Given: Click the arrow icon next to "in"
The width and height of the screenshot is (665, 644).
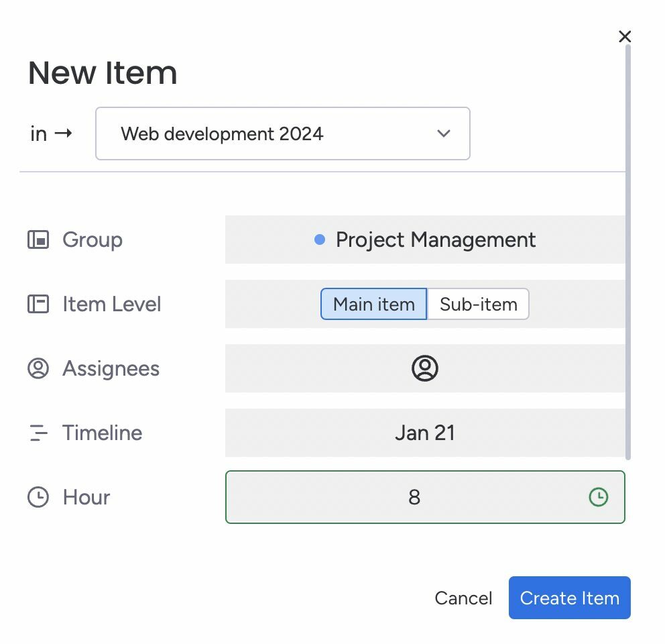Looking at the screenshot, I should tap(64, 133).
